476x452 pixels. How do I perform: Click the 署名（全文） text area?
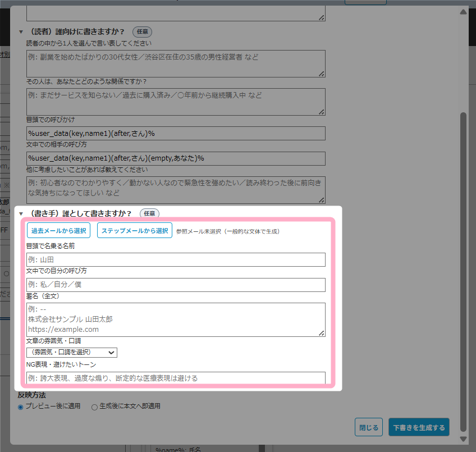click(x=176, y=319)
